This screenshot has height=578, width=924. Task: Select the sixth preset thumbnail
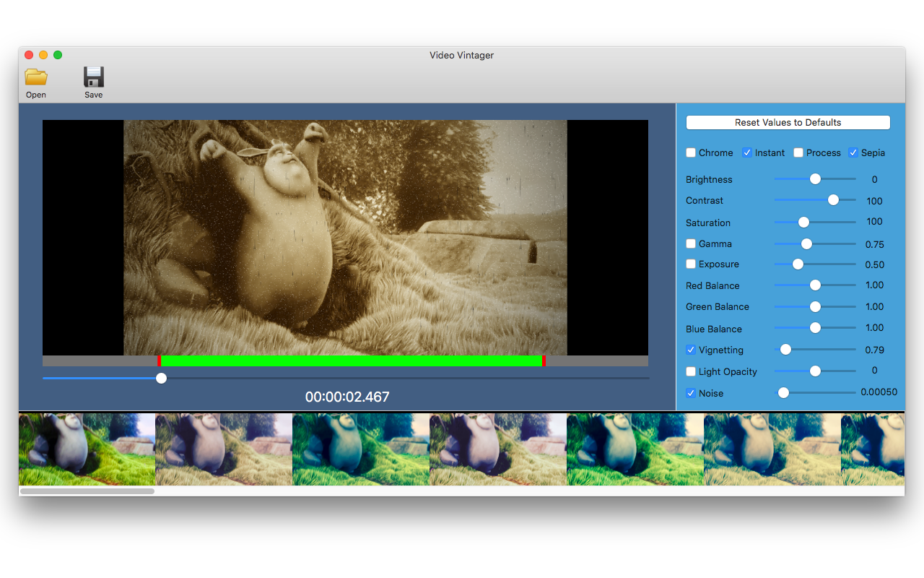pos(772,449)
